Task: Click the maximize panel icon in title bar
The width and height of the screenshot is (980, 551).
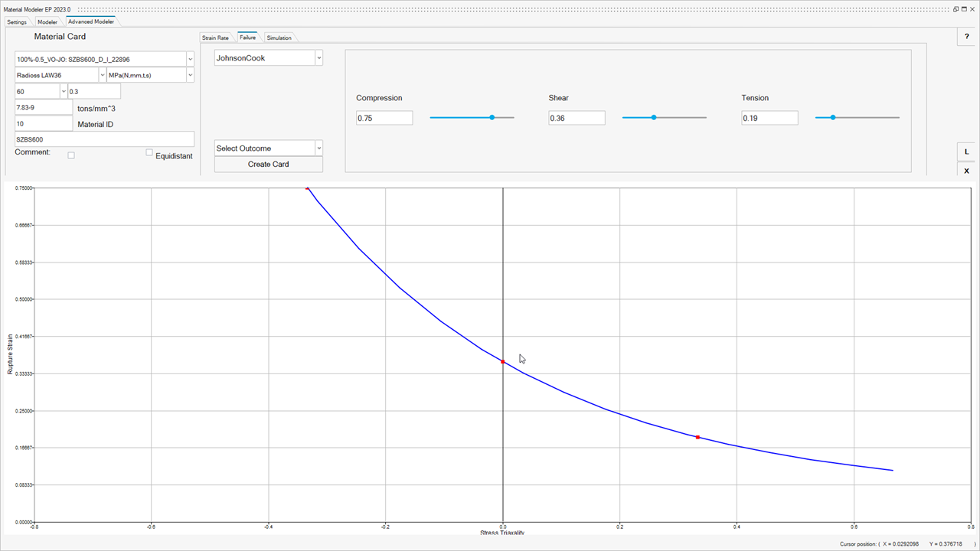Action: tap(965, 8)
